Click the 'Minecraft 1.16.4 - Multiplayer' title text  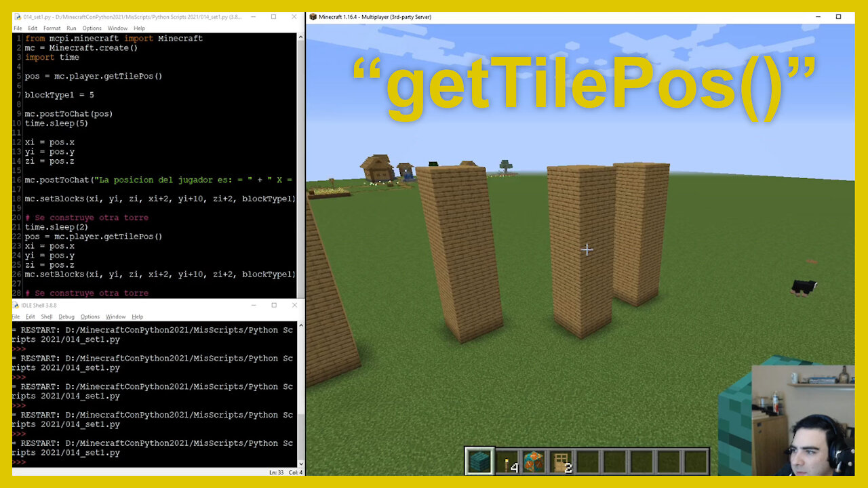[x=375, y=16]
